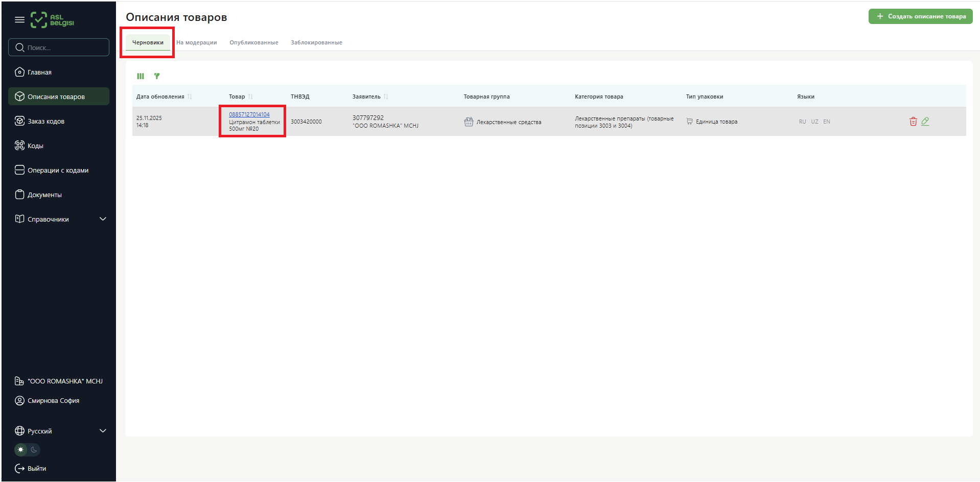This screenshot has height=482, width=980.
Task: Sort by Дата обновления column arrows
Action: pos(190,97)
